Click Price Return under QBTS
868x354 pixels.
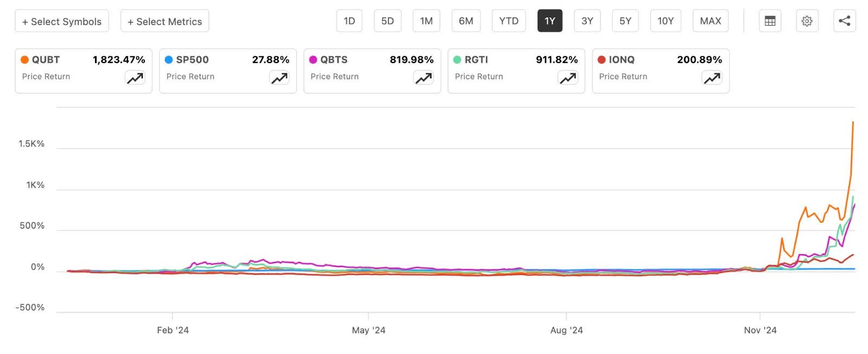pyautogui.click(x=335, y=77)
